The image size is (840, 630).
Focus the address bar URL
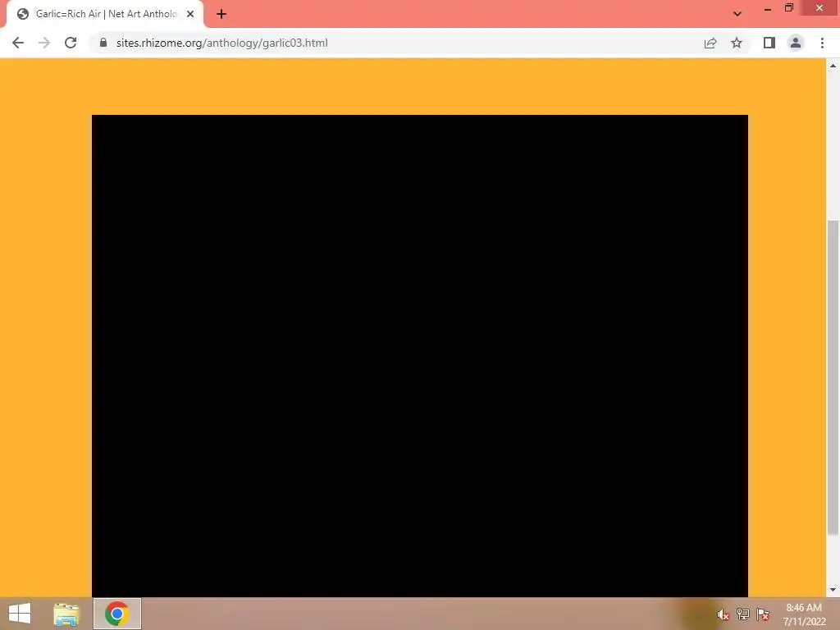pos(221,43)
